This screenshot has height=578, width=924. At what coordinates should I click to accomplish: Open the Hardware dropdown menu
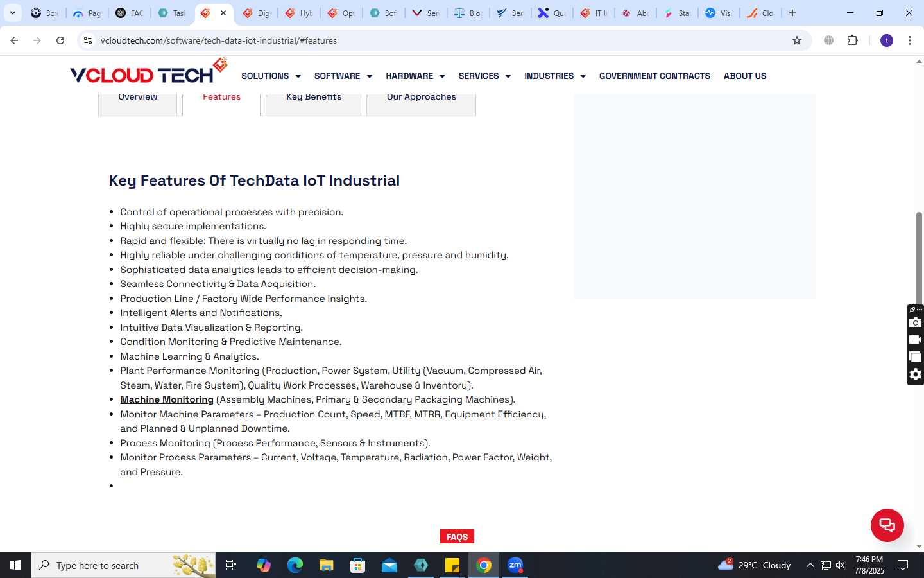pyautogui.click(x=415, y=76)
